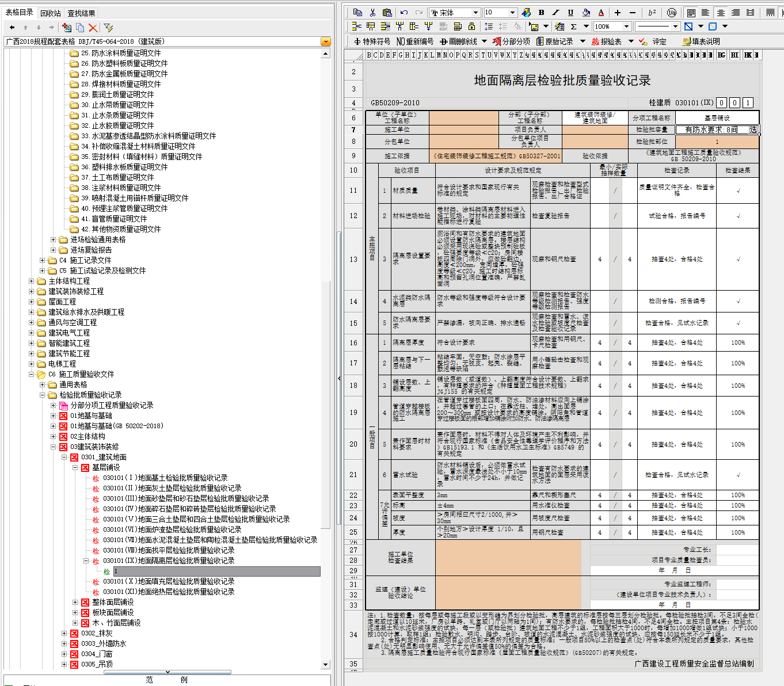
Task: Toggle Underline formatting
Action: [570, 12]
